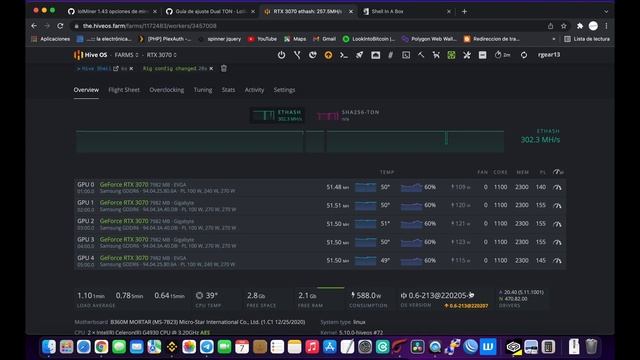
Task: Click the speedometer icon on GPU 4 row
Action: [557, 260]
